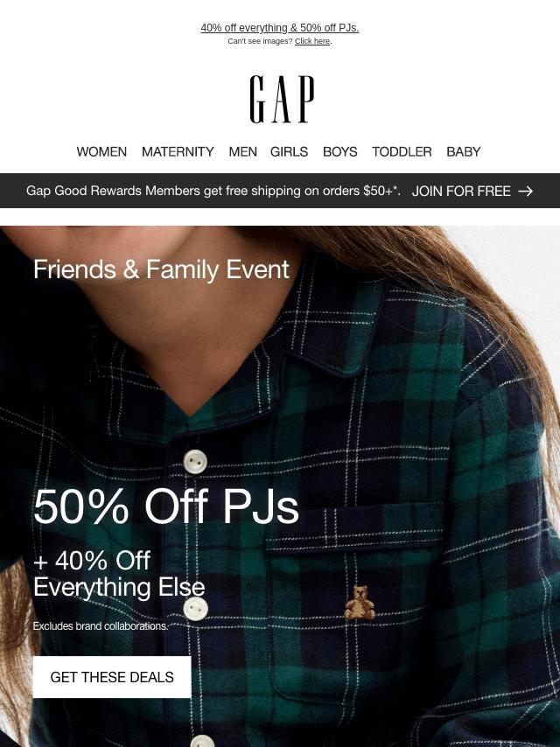Open the '40% off everything & 50% off PJs' link
Screen dimensions: 560x747
click(280, 28)
